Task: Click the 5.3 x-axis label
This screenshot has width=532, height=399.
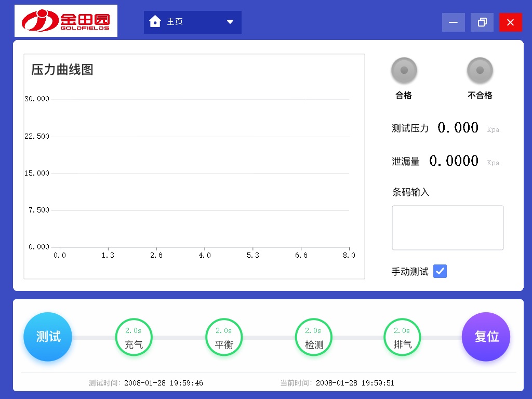Action: click(x=253, y=255)
